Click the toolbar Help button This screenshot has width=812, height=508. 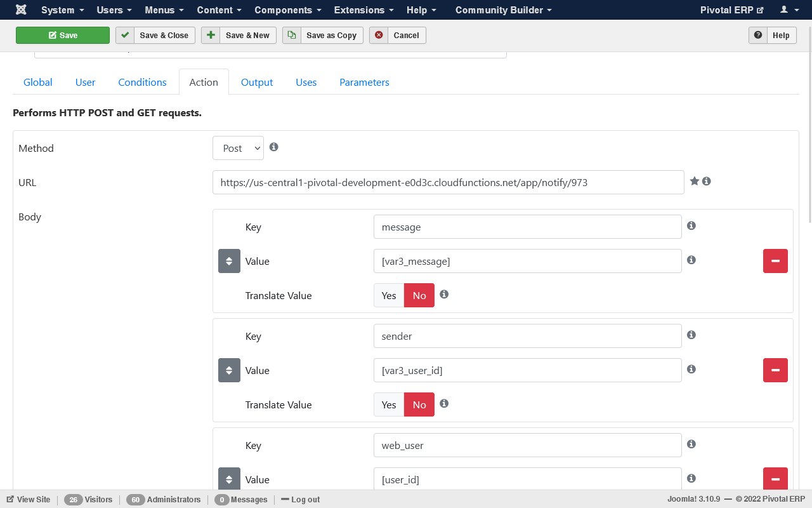[x=773, y=35]
